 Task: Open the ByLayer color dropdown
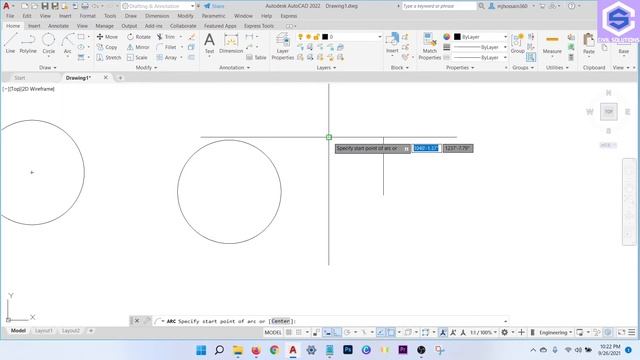481,37
